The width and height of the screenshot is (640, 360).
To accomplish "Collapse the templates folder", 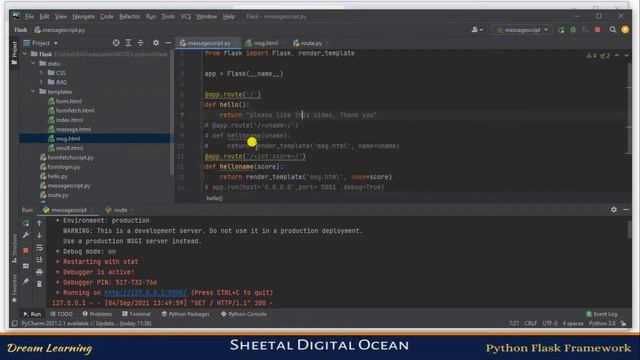I will point(33,91).
